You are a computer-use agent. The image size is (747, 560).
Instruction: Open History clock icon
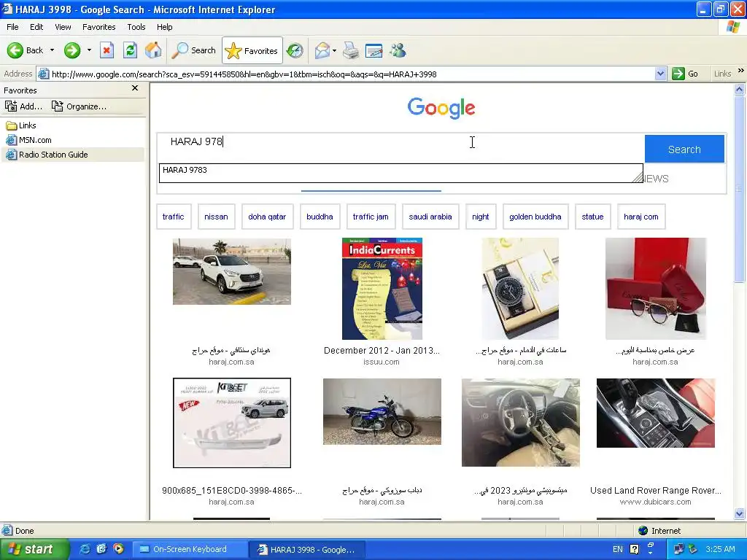(295, 50)
